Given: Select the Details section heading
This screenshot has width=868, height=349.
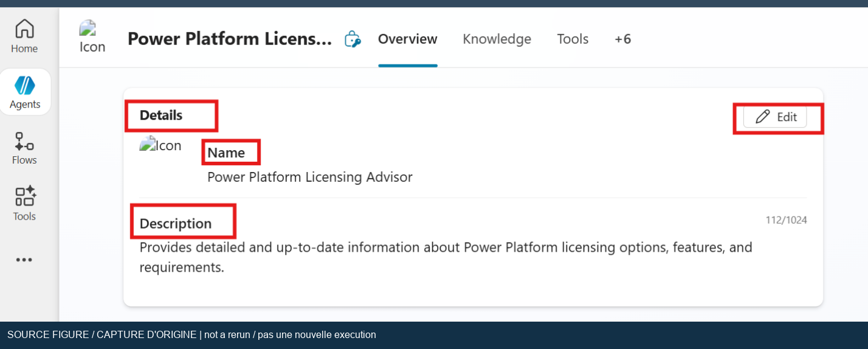Looking at the screenshot, I should click(x=161, y=116).
